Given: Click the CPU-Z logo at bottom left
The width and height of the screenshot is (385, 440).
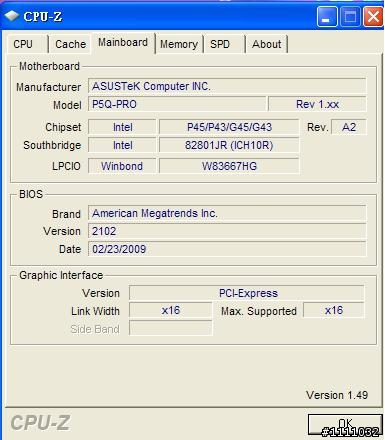Looking at the screenshot, I should pyautogui.click(x=40, y=423).
